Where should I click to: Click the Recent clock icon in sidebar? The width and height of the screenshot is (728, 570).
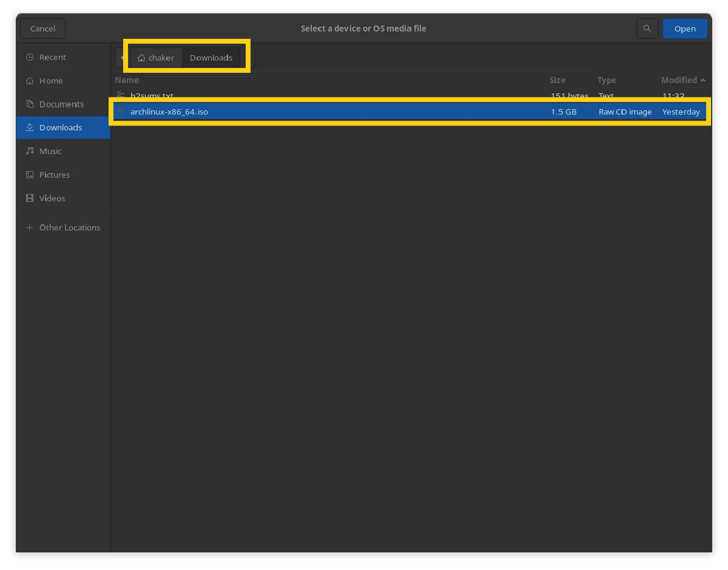30,57
